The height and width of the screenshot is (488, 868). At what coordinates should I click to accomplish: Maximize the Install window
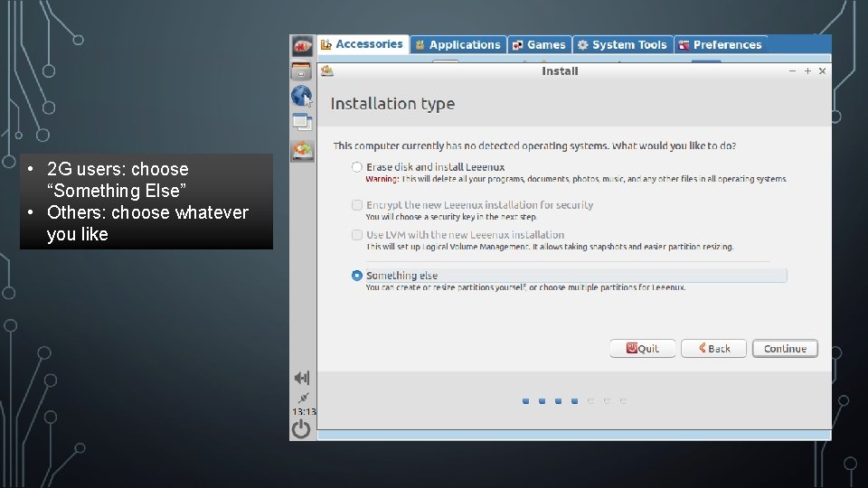tap(807, 70)
